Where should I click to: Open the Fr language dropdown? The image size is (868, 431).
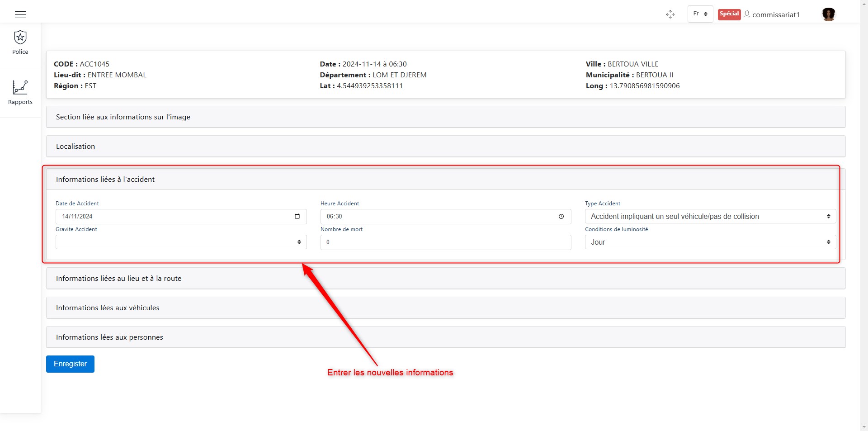coord(700,14)
